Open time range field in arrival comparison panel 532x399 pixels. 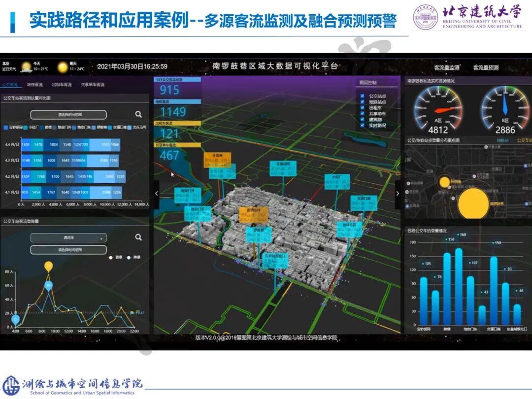tap(68, 115)
